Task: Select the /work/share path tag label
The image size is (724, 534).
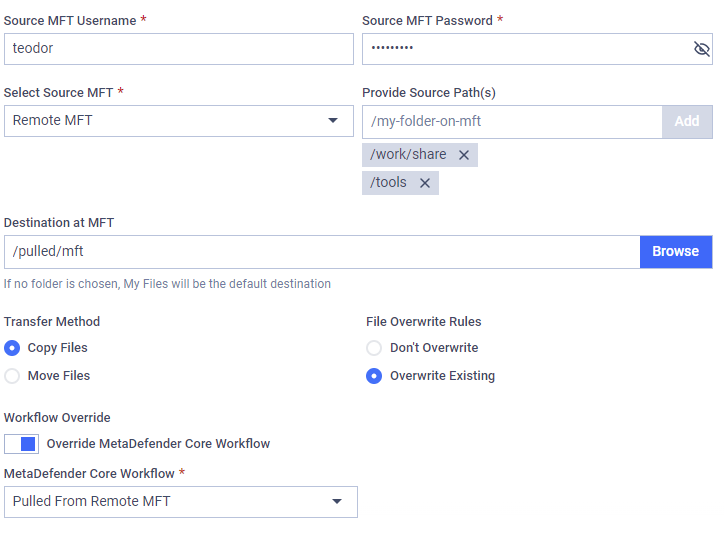Action: [x=408, y=154]
